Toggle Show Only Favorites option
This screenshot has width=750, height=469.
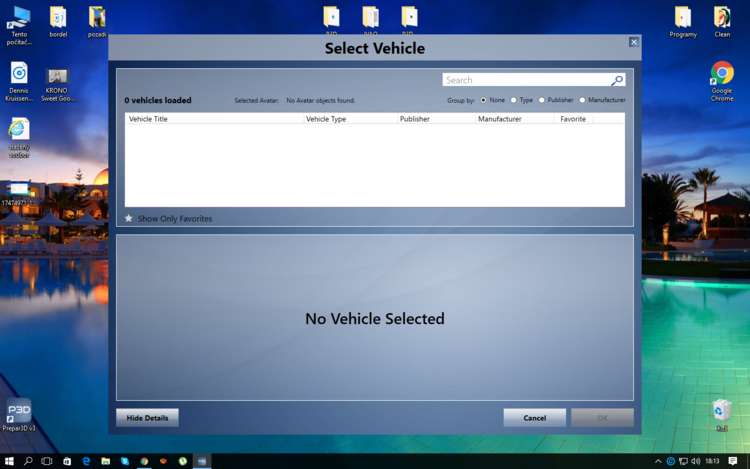[x=168, y=218]
